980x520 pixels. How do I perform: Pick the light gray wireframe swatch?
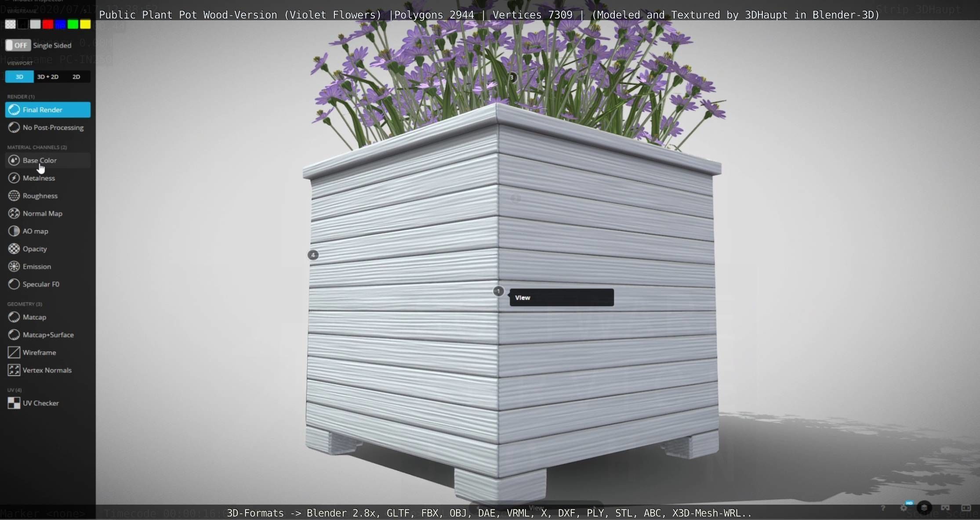(36, 24)
